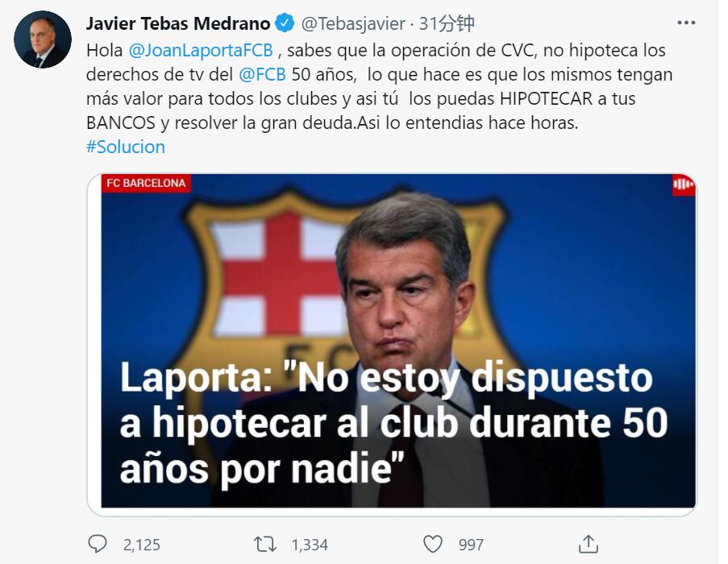This screenshot has width=728, height=564.
Task: Open the #Solucion hashtag
Action: (x=126, y=147)
